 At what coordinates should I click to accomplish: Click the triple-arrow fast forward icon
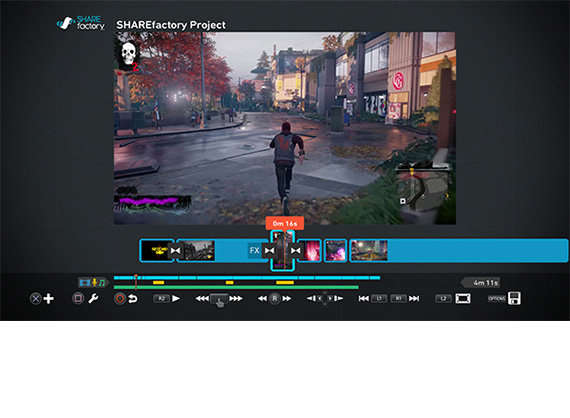coord(236,298)
